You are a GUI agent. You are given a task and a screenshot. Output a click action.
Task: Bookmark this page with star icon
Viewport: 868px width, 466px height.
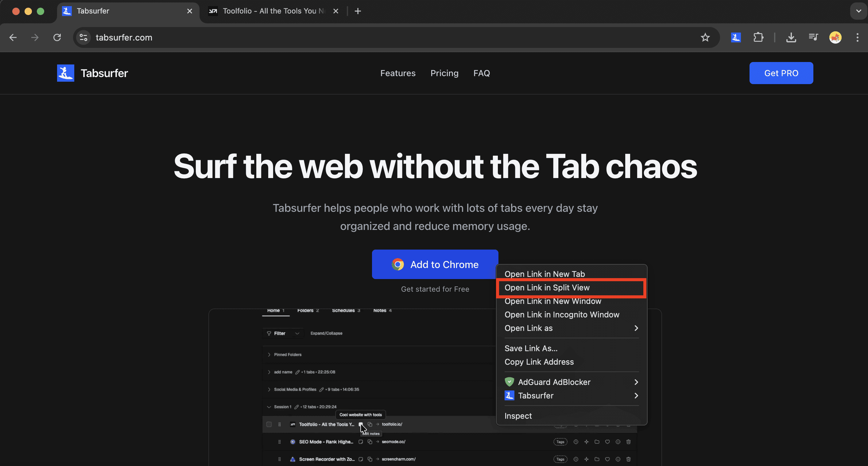(x=705, y=37)
